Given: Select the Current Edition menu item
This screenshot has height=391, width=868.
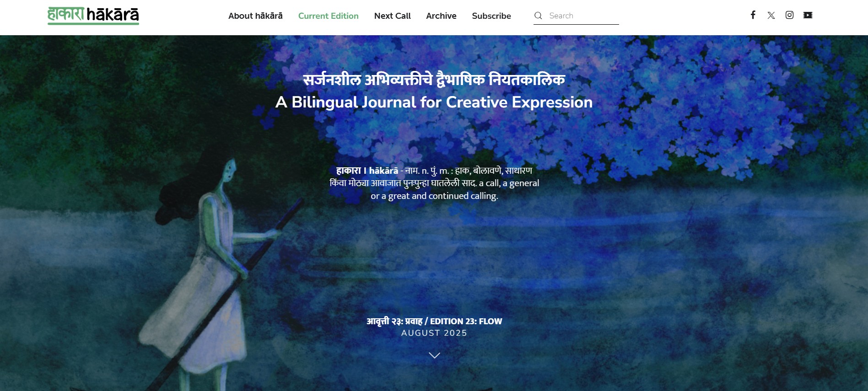Looking at the screenshot, I should (x=328, y=16).
